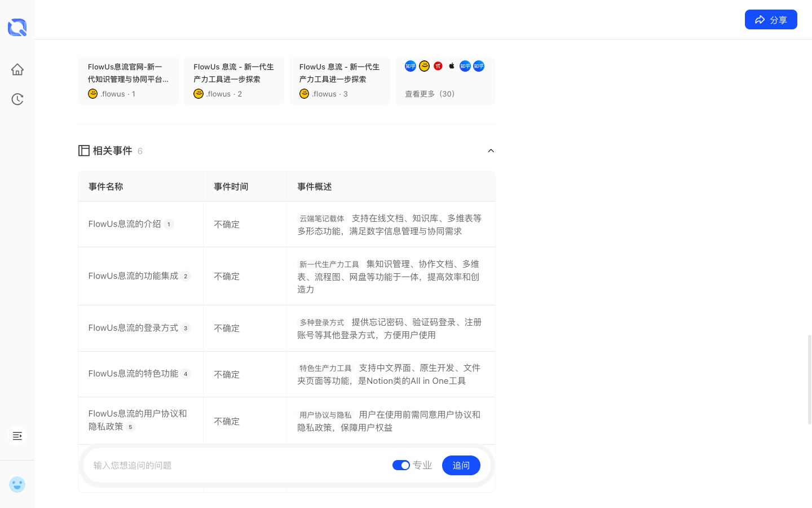The width and height of the screenshot is (812, 508).
Task: Click 不确定 in the 登录方式 row
Action: (227, 329)
